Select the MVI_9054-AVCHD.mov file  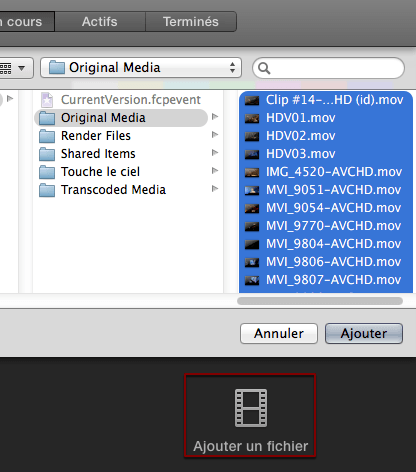326,208
